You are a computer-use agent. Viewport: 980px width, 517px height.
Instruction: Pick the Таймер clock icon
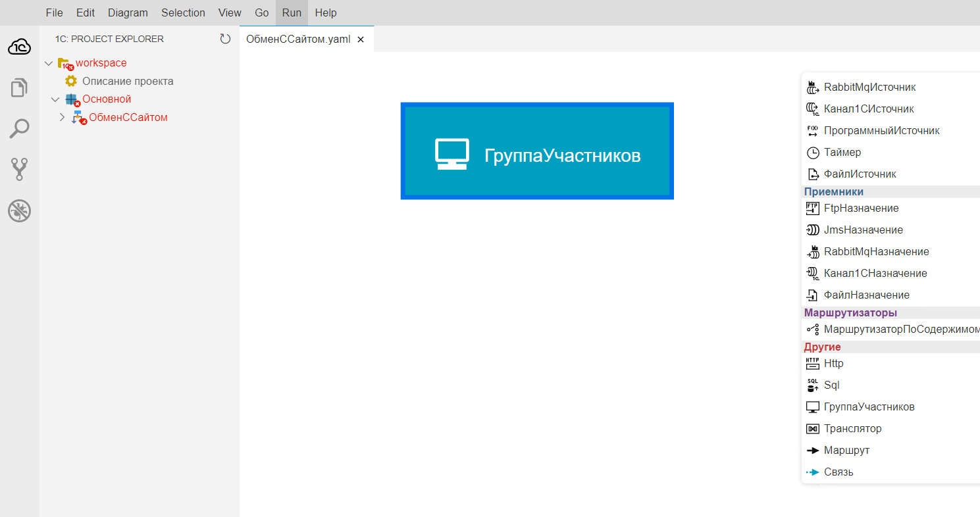(813, 152)
